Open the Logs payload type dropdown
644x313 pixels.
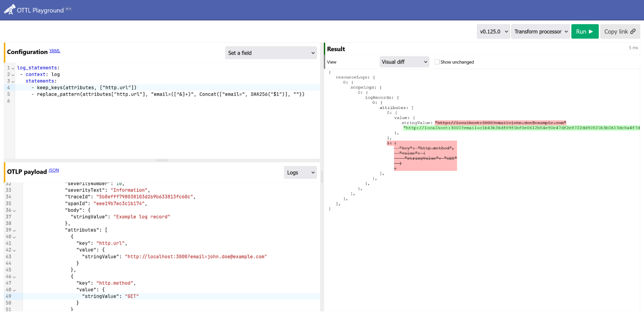[300, 173]
